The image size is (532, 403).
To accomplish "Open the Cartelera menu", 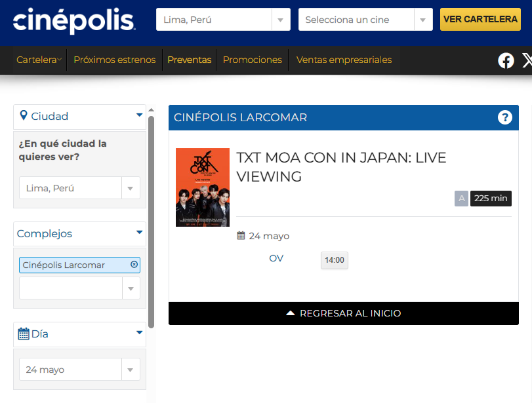I will click(x=39, y=60).
